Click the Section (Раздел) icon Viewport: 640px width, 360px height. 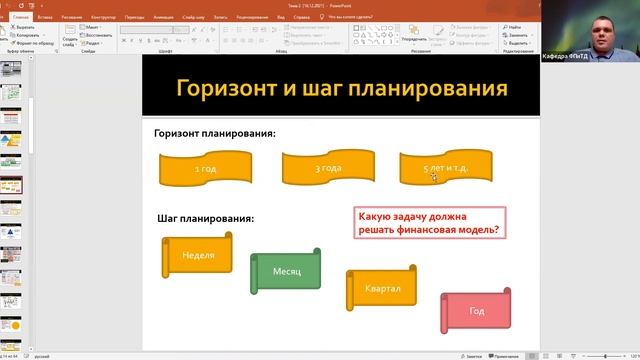tap(82, 43)
